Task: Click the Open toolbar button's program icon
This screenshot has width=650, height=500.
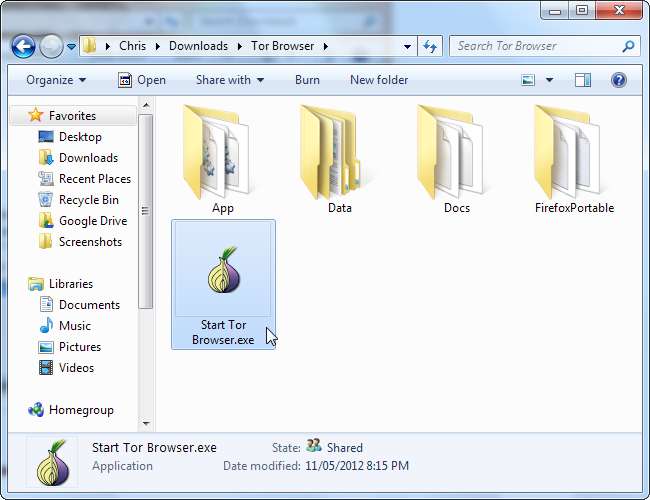Action: tap(125, 80)
